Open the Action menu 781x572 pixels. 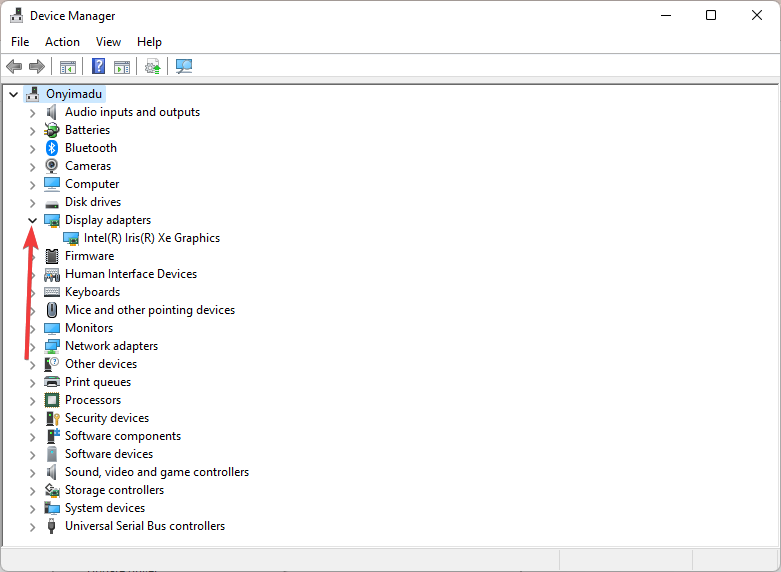pos(62,42)
